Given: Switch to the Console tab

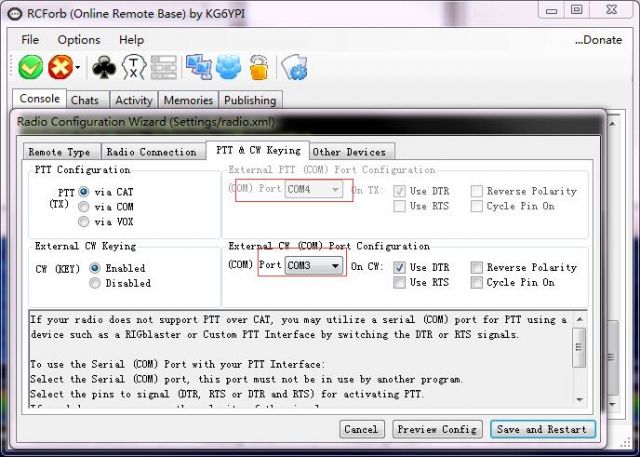Looking at the screenshot, I should [40, 99].
